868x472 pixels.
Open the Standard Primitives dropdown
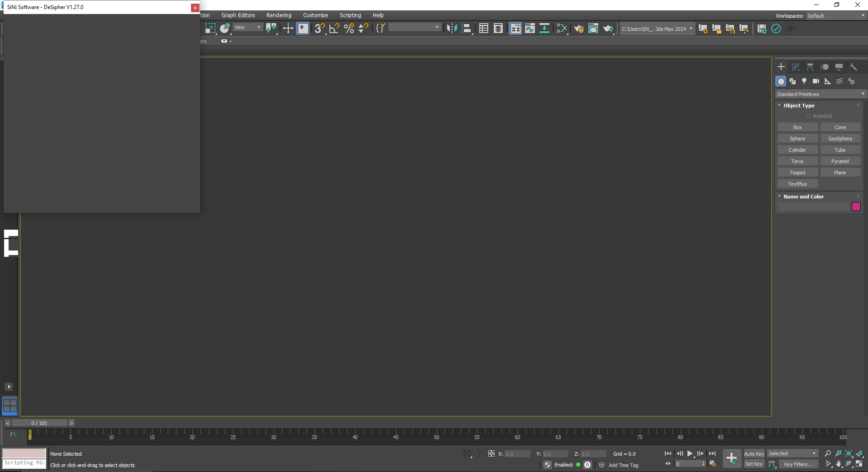coord(820,94)
